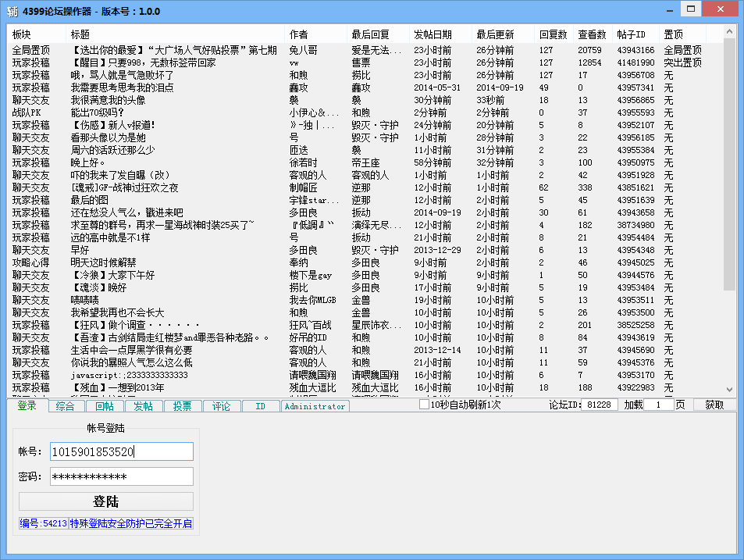Screen dimensions: 744x560
Task: Click the list scrollbar up arrow
Action: point(729,32)
